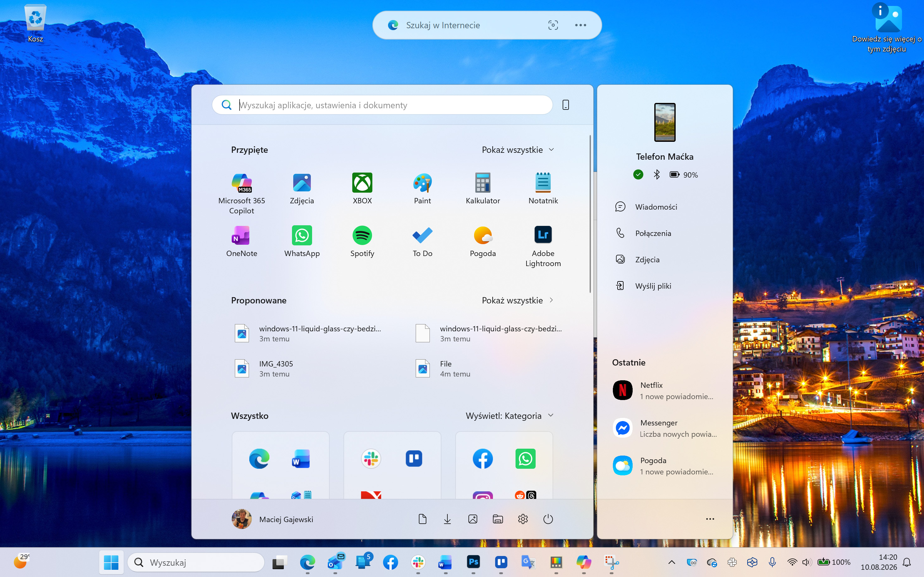The height and width of the screenshot is (577, 924).
Task: Open the Messenger phone notification
Action: click(665, 428)
